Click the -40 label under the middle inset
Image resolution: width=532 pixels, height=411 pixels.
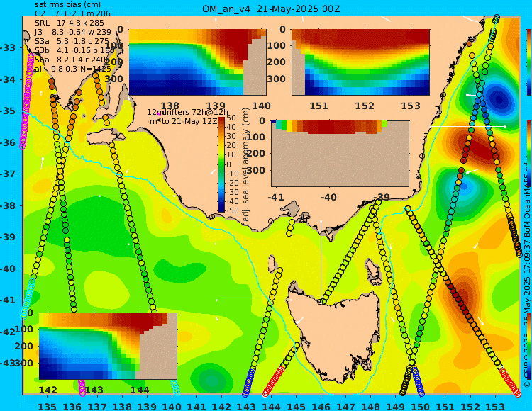(x=328, y=197)
